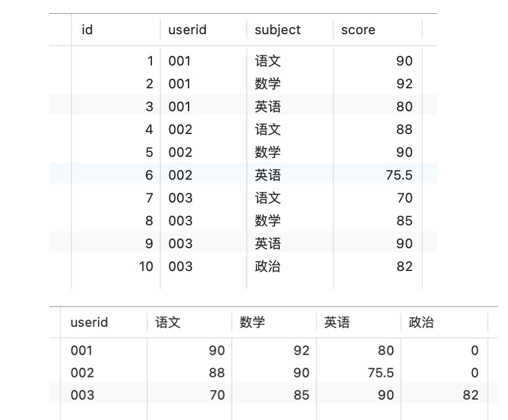Click the id column header
508x420 pixels.
[88, 30]
